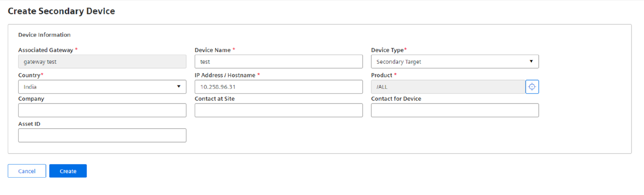Click the Cancel button
644x195 pixels.
[x=27, y=171]
